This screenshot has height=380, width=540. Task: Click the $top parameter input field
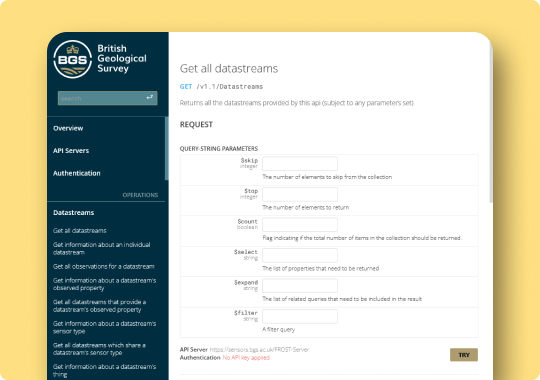pos(300,194)
